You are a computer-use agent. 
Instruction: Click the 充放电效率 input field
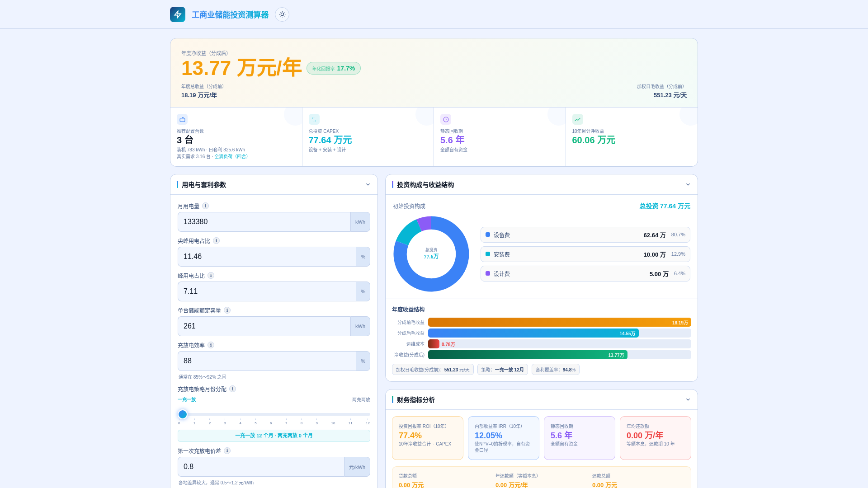tap(267, 361)
